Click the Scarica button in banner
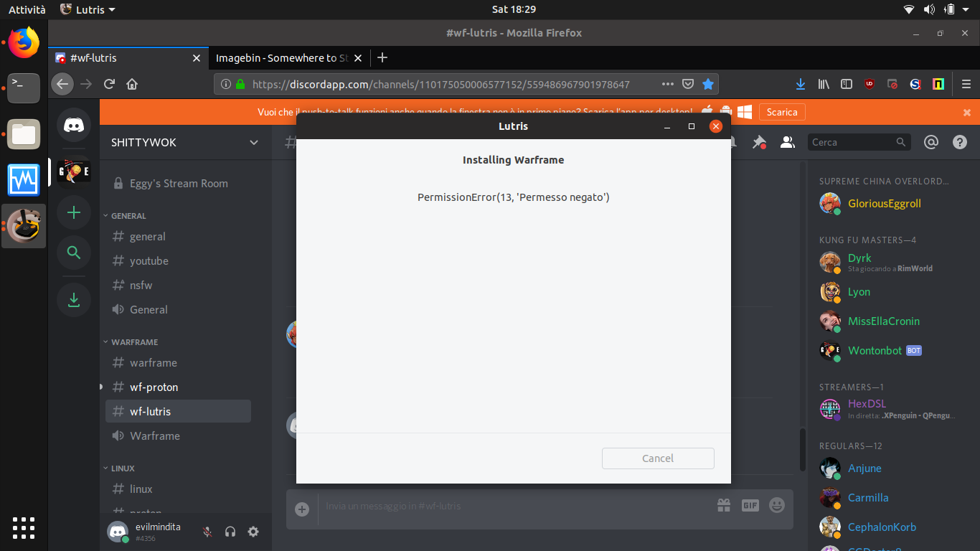980x551 pixels. (782, 112)
